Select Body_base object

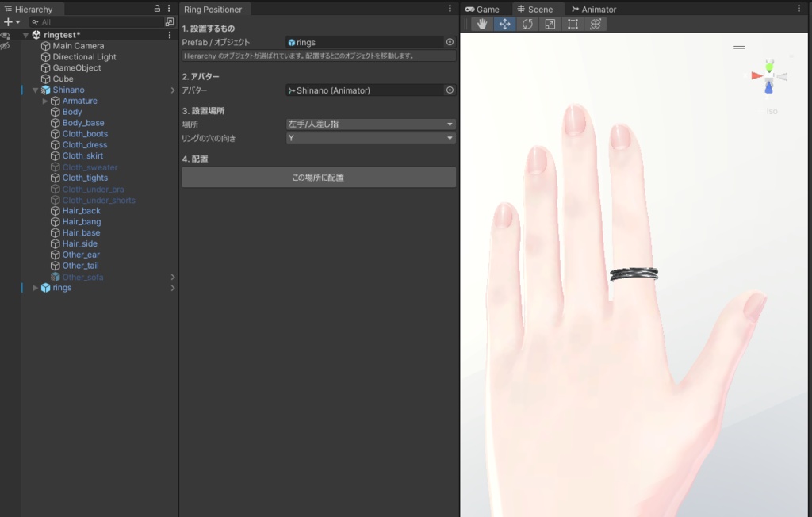[83, 123]
